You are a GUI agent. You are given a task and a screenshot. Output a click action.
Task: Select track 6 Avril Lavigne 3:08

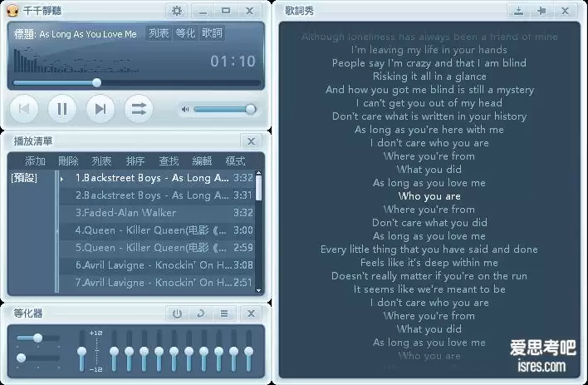(157, 264)
